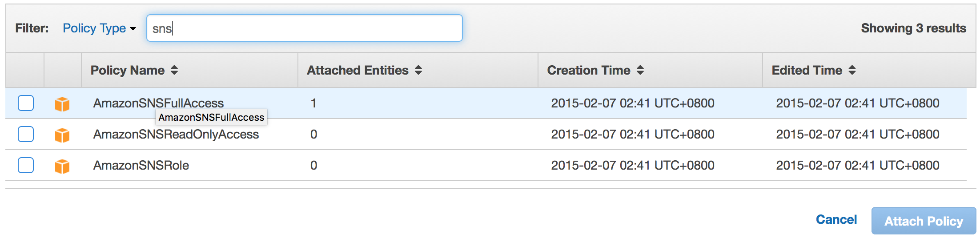This screenshot has height=238, width=980.
Task: Click the AmazonSNSFullAccess tooltip popup
Action: tap(211, 117)
